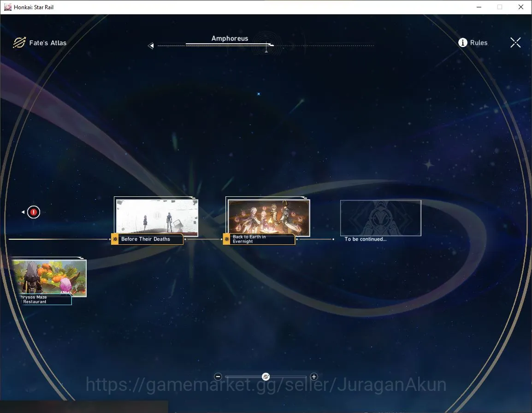Click the To be continued placeholder card
This screenshot has width=532, height=413.
tap(381, 218)
